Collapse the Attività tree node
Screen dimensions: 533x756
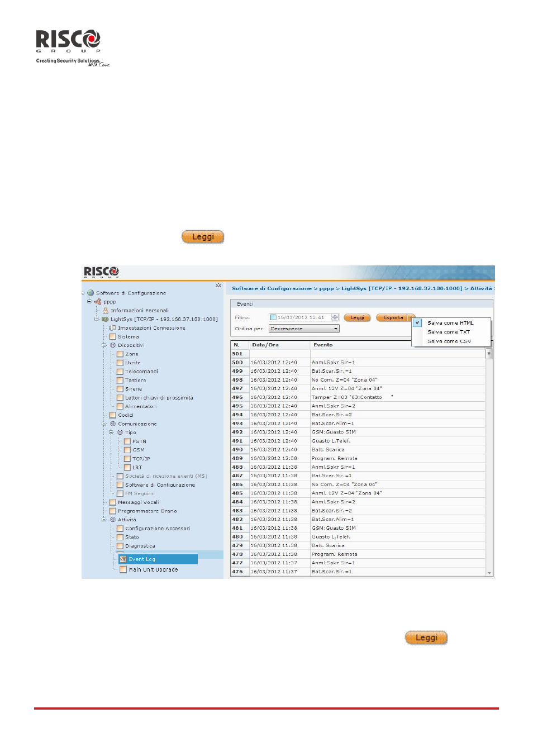pyautogui.click(x=104, y=520)
